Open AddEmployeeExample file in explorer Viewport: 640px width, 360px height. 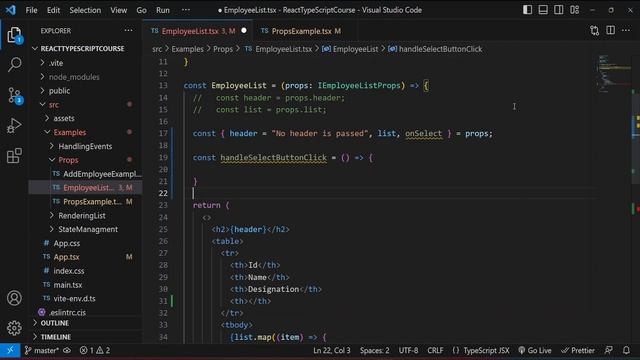102,174
